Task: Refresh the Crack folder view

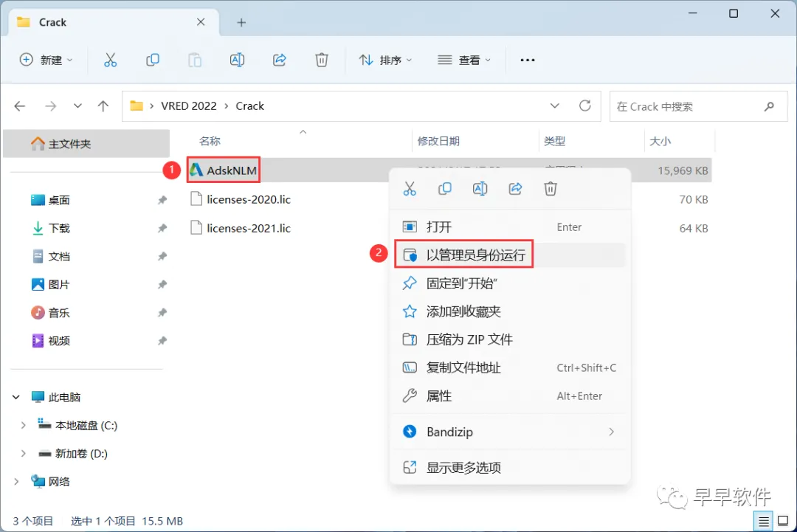Action: 585,106
